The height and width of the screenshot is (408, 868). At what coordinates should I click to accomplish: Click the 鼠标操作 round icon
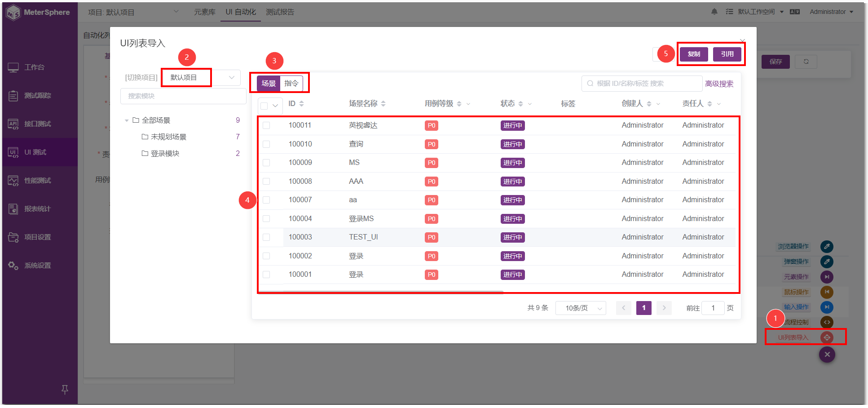click(x=827, y=292)
